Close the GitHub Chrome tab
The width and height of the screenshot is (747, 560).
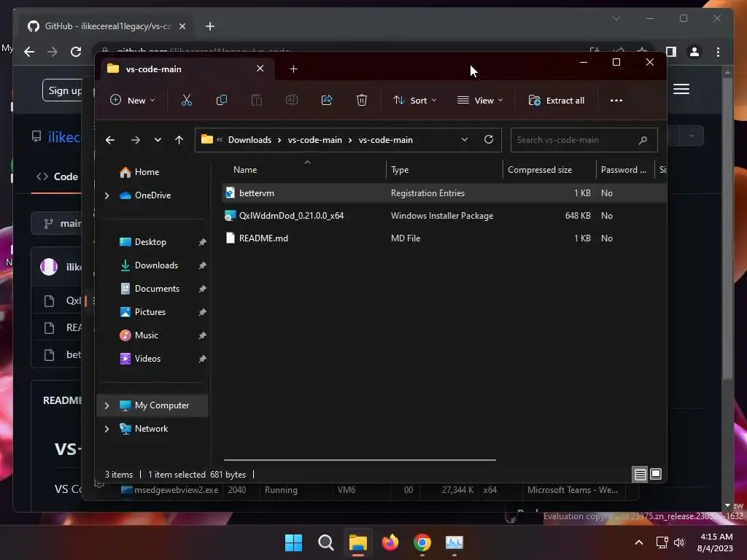(x=182, y=27)
